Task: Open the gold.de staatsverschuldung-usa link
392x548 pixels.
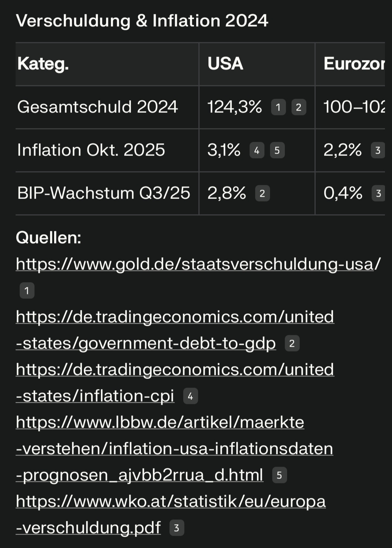Action: (198, 264)
